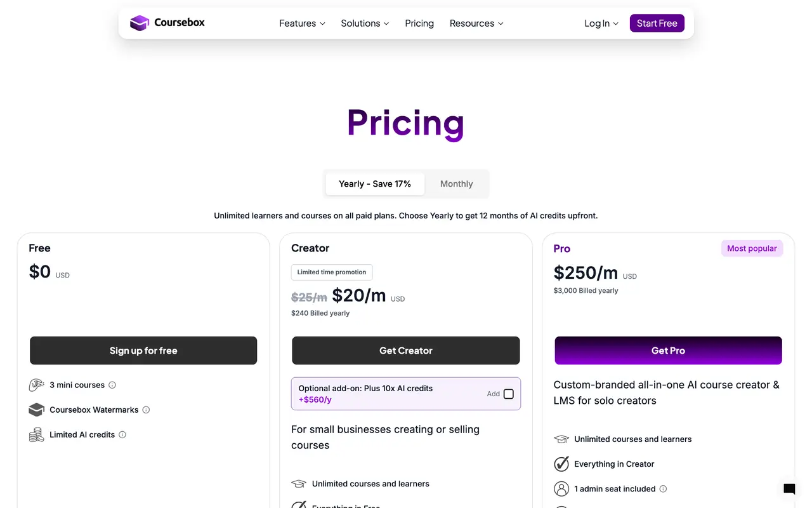Open info tooltip next to 3 mini courses
This screenshot has width=812, height=508.
tap(112, 385)
